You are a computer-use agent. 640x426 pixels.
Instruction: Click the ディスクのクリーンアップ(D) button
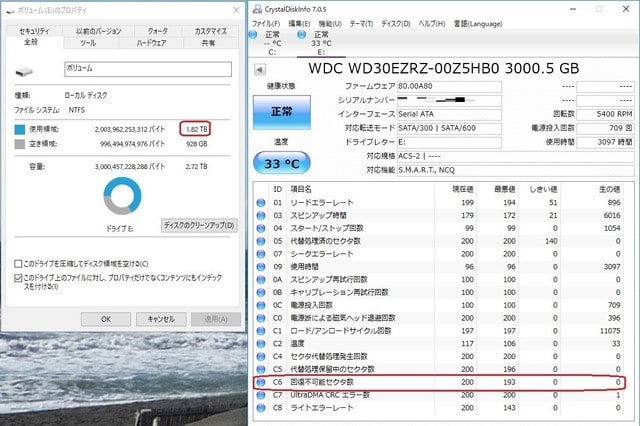(x=199, y=225)
